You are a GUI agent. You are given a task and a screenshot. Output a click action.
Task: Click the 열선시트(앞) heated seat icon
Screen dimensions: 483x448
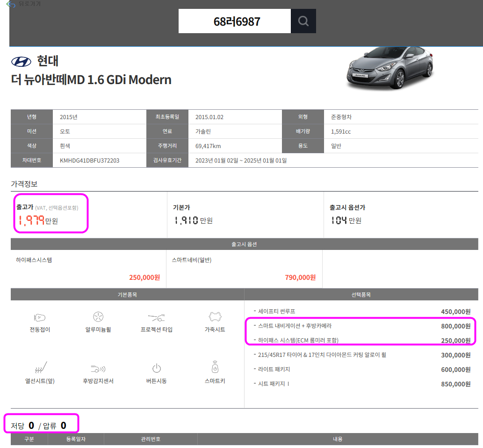tap(40, 368)
